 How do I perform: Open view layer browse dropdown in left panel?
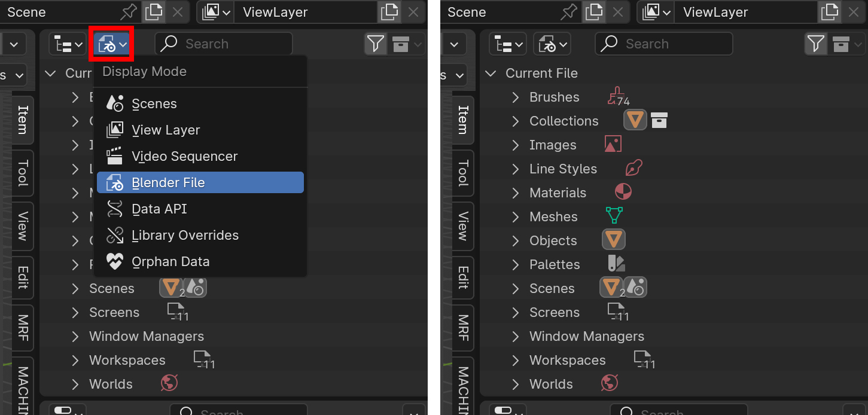[215, 12]
